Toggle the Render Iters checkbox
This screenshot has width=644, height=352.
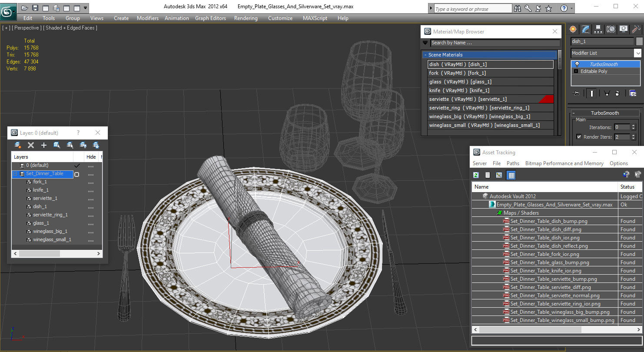(x=579, y=137)
